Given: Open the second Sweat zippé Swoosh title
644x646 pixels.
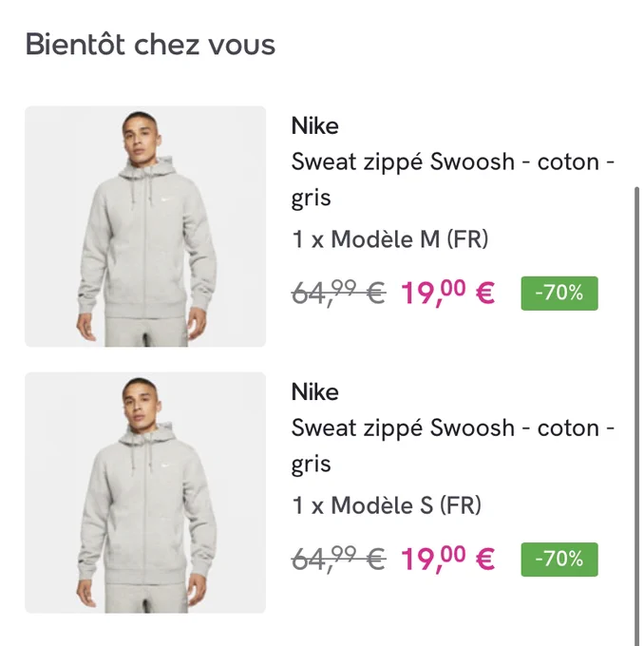Looking at the screenshot, I should click(x=453, y=446).
